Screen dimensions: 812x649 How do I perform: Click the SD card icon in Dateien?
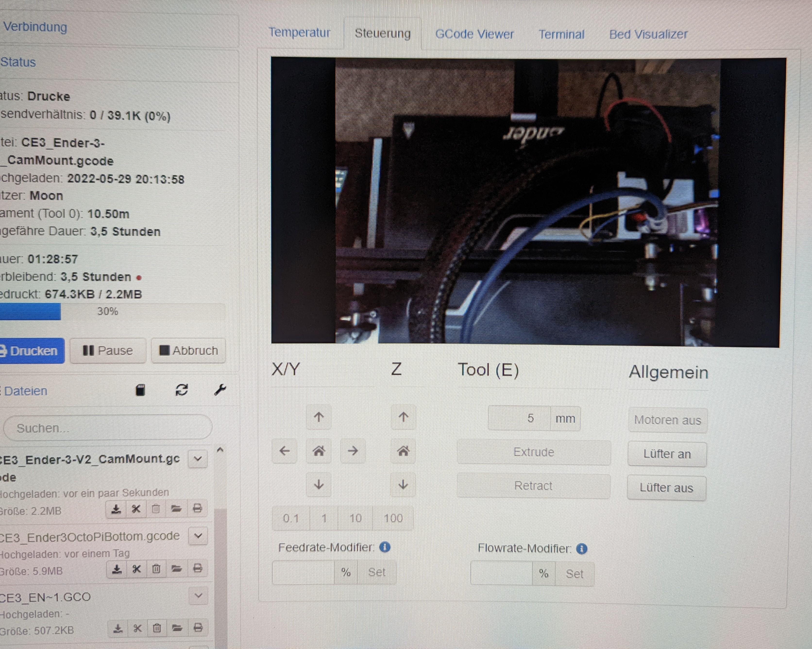click(141, 390)
